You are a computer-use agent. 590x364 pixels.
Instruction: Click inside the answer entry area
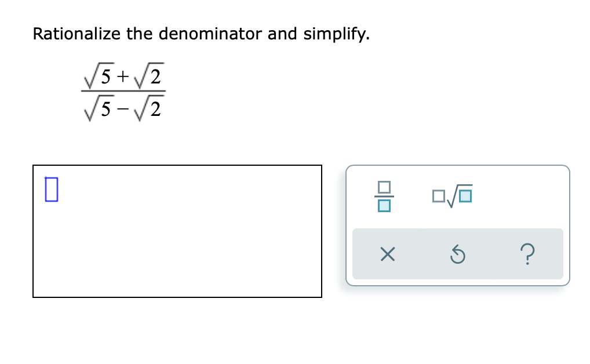click(x=174, y=232)
